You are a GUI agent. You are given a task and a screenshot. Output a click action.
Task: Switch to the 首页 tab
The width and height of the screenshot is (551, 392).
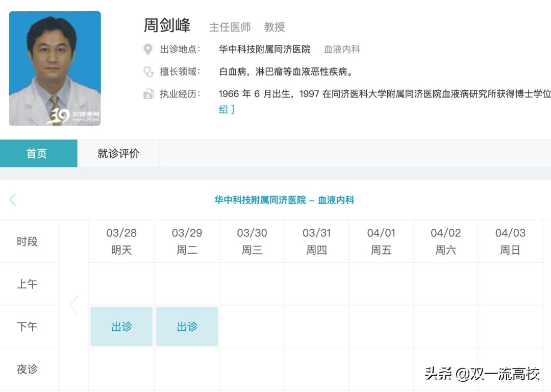point(39,153)
